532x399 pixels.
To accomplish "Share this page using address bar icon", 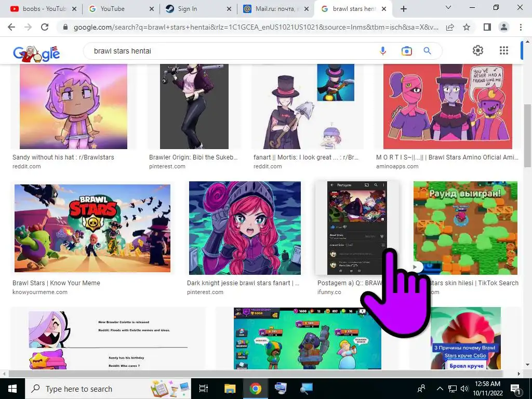I will click(450, 27).
